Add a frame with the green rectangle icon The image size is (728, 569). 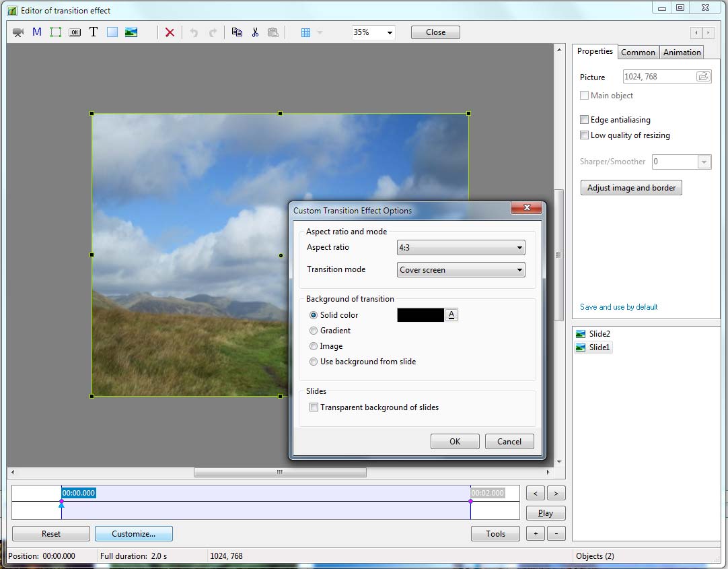[x=56, y=32]
